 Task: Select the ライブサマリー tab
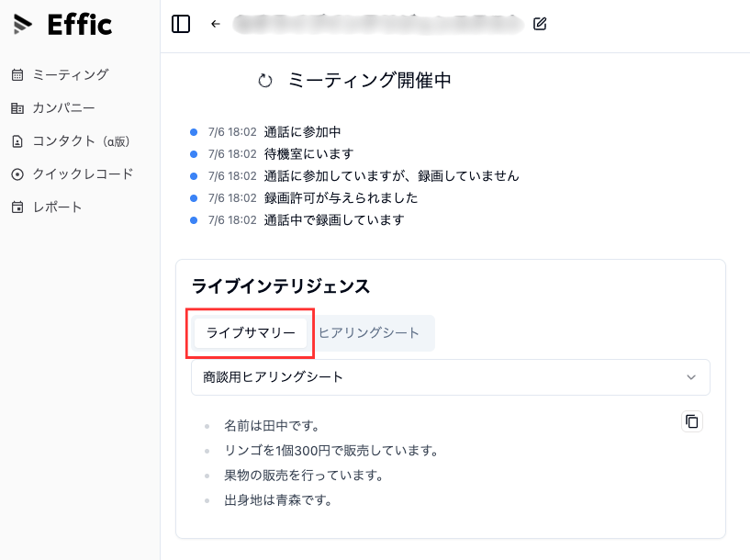pyautogui.click(x=251, y=333)
